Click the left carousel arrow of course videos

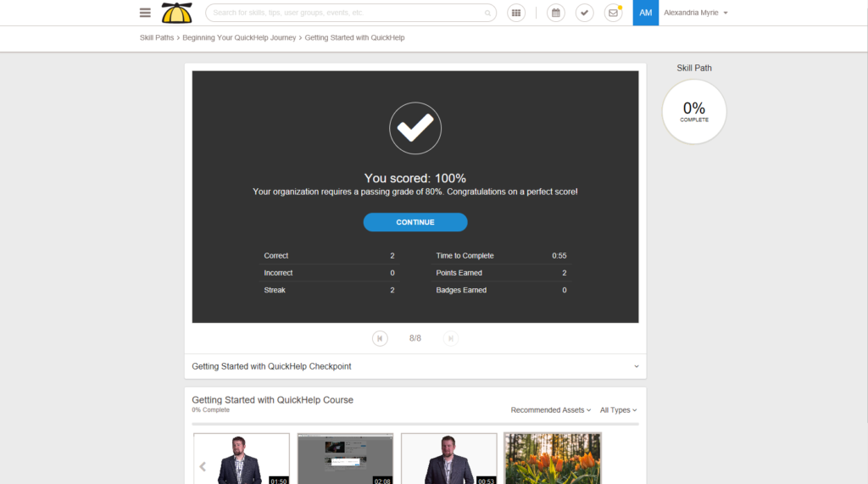[203, 467]
